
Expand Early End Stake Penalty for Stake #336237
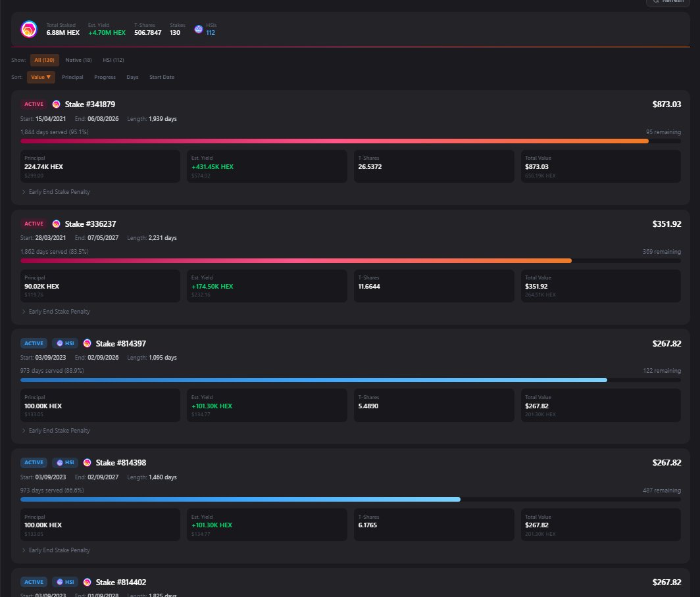click(57, 312)
